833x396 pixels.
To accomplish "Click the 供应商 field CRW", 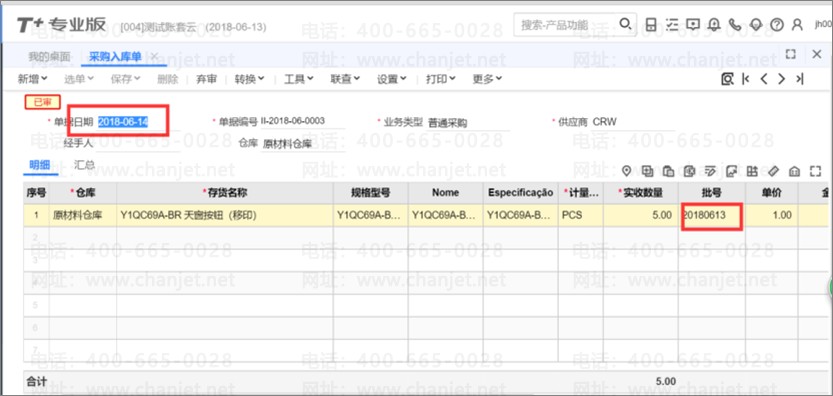I will pyautogui.click(x=632, y=122).
